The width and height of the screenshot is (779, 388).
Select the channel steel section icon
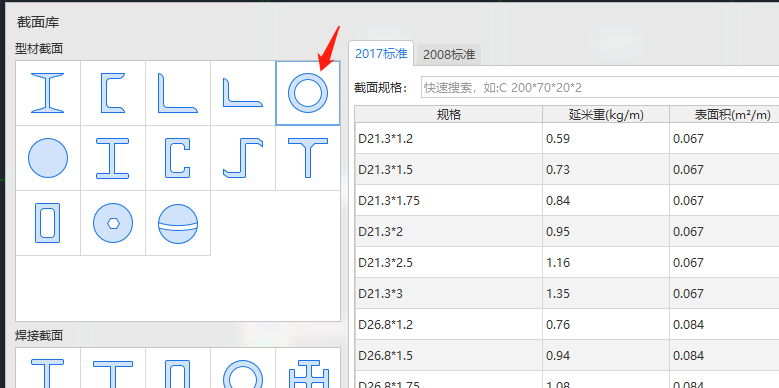[x=113, y=93]
